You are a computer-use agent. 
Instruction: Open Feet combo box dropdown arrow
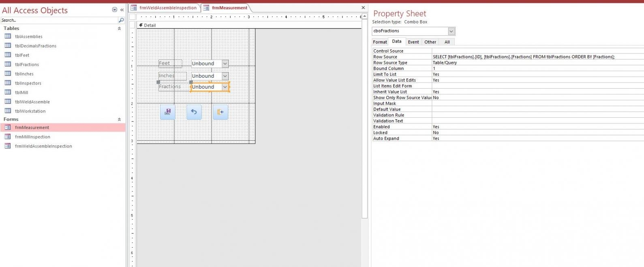coord(225,64)
